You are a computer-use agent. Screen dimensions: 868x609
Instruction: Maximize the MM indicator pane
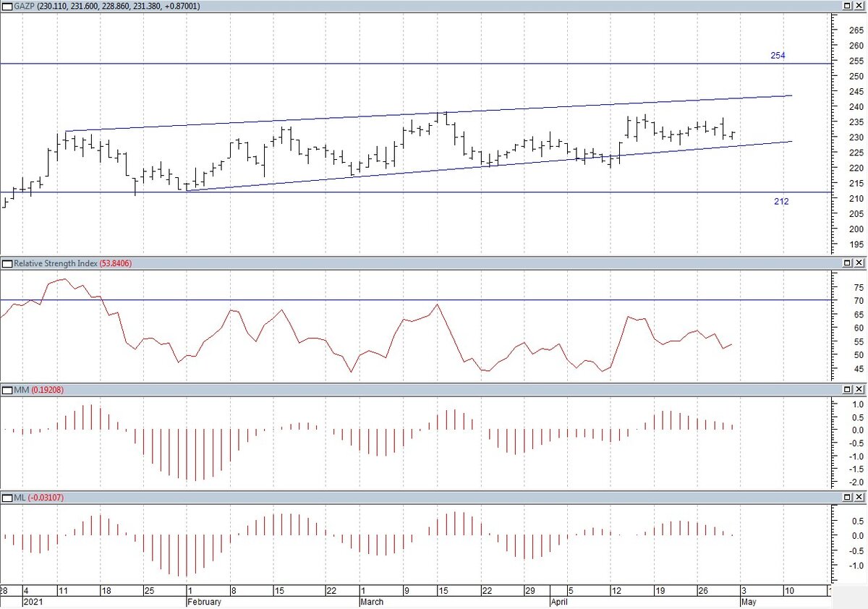848,390
